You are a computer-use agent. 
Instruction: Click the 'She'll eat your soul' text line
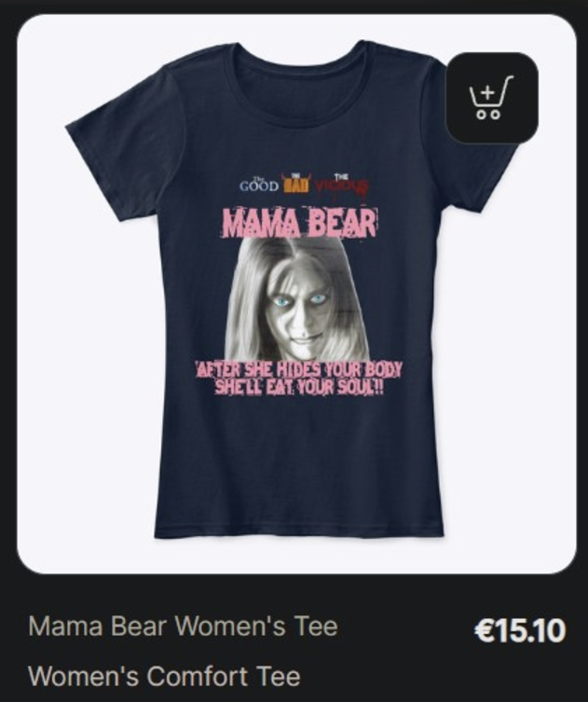click(x=299, y=387)
